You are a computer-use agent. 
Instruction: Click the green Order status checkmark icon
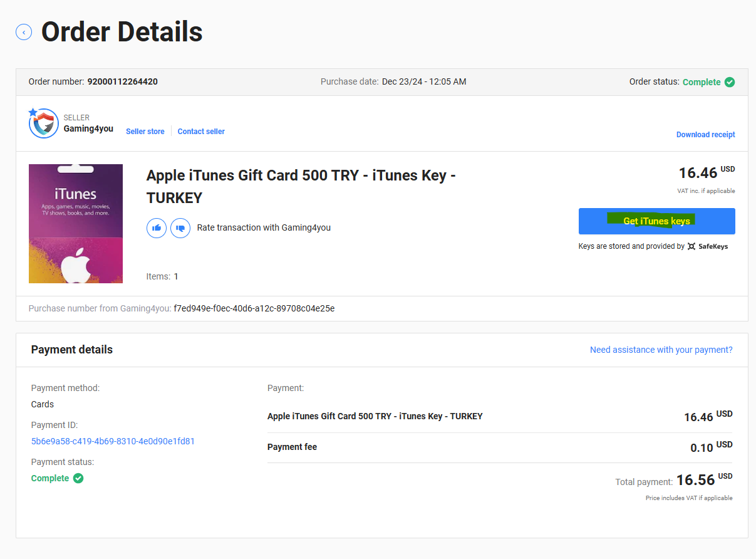pos(730,82)
